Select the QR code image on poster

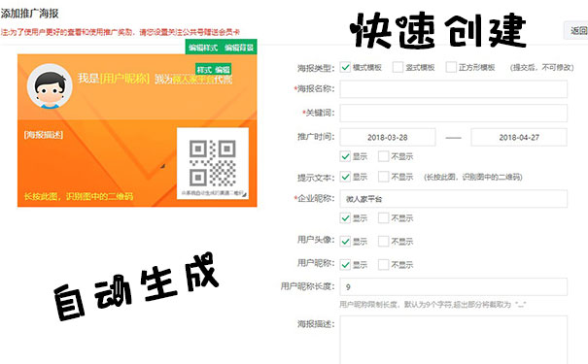tap(213, 163)
